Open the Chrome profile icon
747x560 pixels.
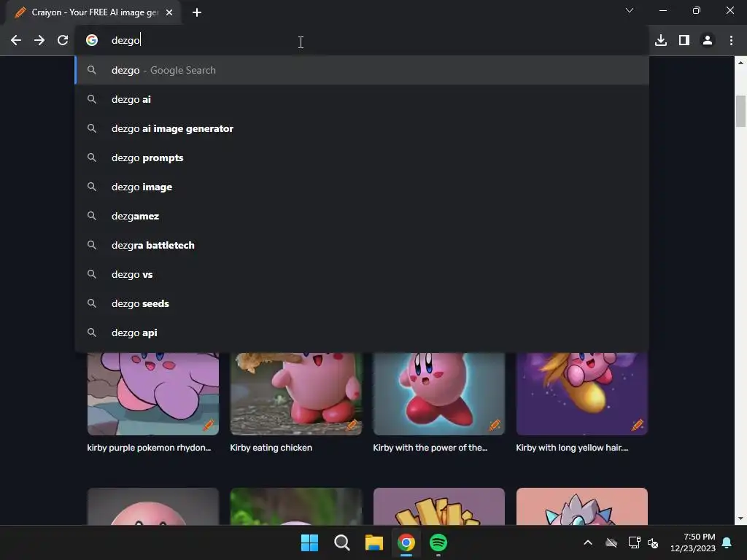click(x=708, y=41)
